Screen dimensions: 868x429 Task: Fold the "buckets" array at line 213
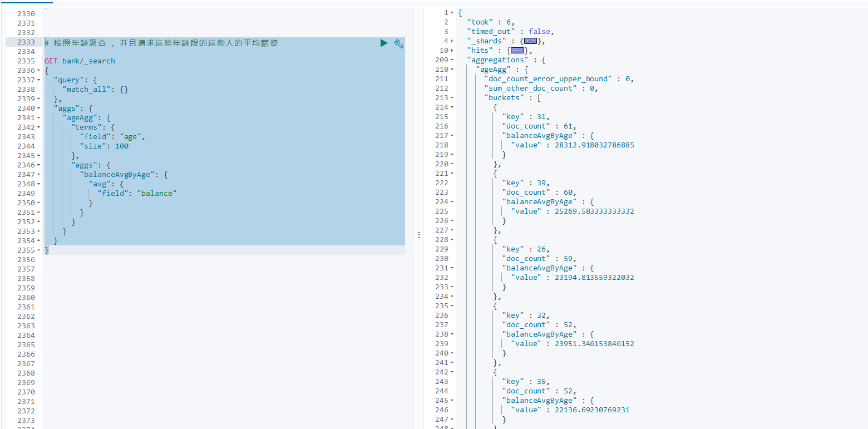pos(452,98)
